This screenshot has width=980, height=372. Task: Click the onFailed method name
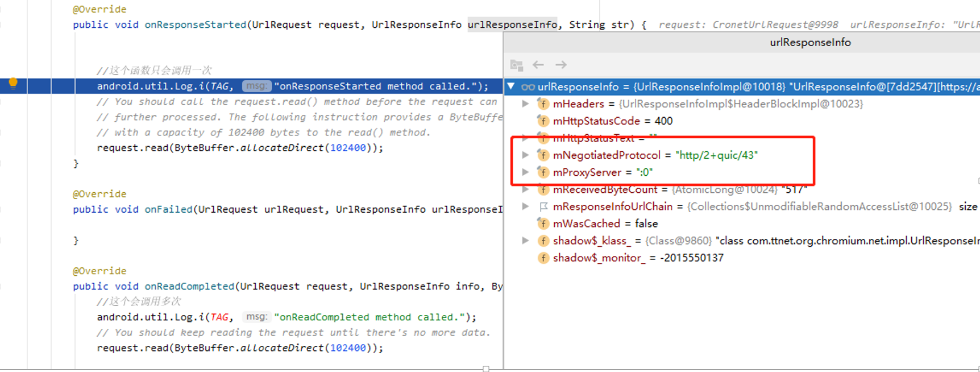point(169,209)
